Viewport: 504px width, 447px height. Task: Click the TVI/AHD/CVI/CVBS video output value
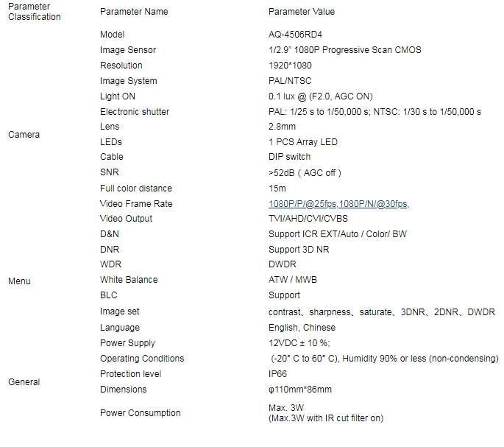click(x=308, y=219)
